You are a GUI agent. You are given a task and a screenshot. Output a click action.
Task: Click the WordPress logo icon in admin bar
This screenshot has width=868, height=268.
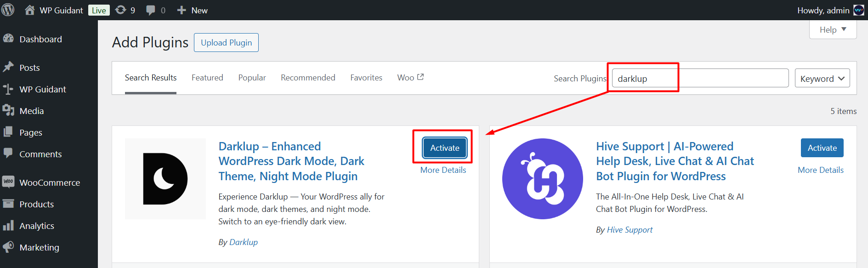coord(8,10)
